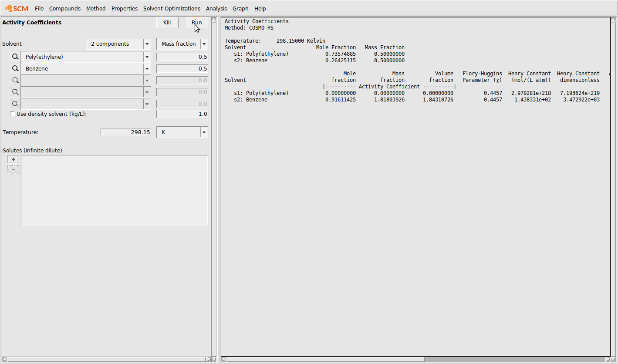The width and height of the screenshot is (618, 364).
Task: Click Henry constant value 2.979281e+218
Action: [531, 93]
